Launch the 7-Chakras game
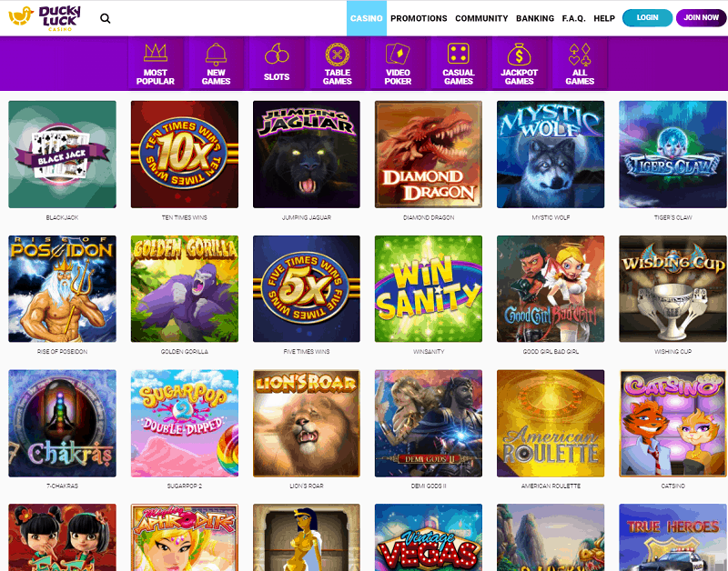 point(62,424)
